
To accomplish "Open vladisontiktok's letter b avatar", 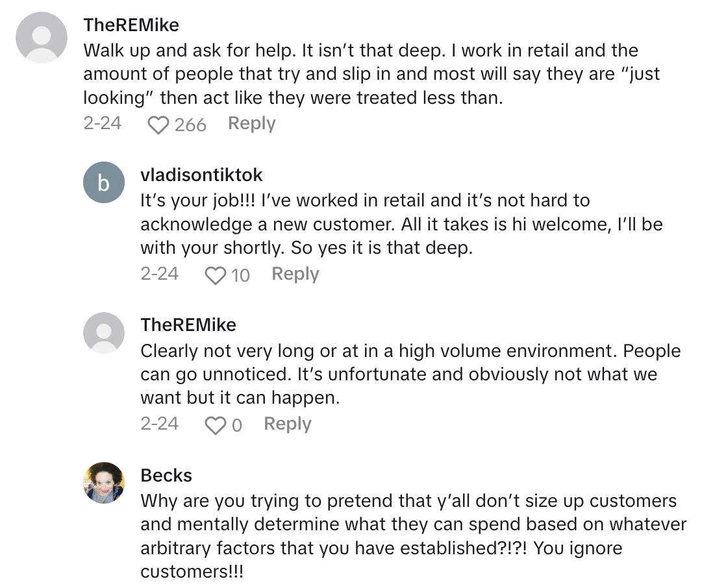I will tap(104, 182).
